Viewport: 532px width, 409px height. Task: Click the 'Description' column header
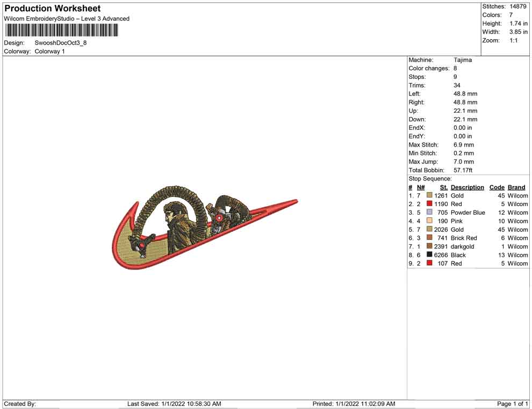[x=467, y=187]
